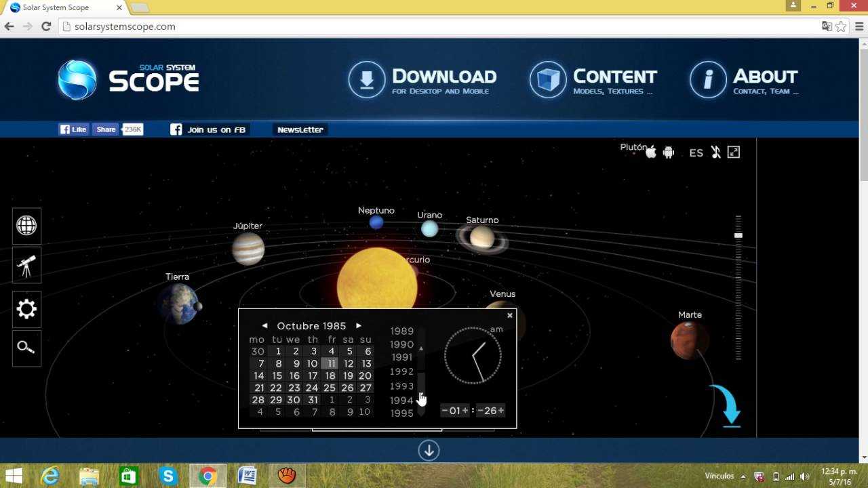The height and width of the screenshot is (488, 868).
Task: Open the Download for Desktop and Mobile link
Action: click(x=422, y=79)
